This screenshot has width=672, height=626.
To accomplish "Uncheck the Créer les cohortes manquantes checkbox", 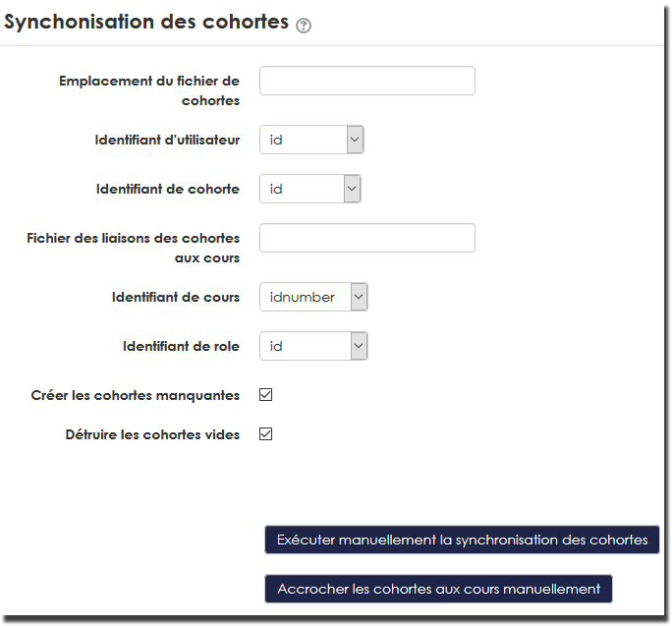I will click(265, 395).
